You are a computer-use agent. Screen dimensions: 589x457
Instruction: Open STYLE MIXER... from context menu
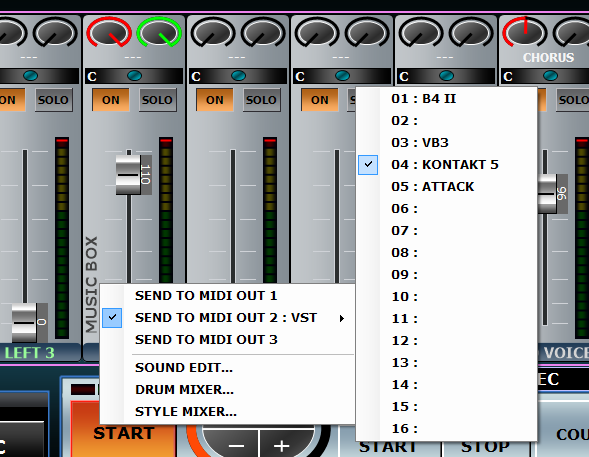[227, 412]
